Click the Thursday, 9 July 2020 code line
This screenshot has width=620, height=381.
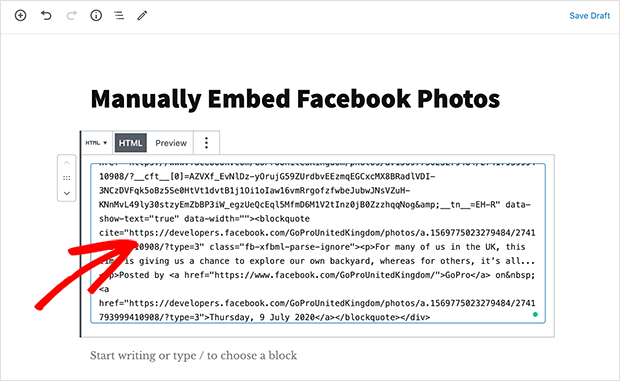tap(264, 317)
